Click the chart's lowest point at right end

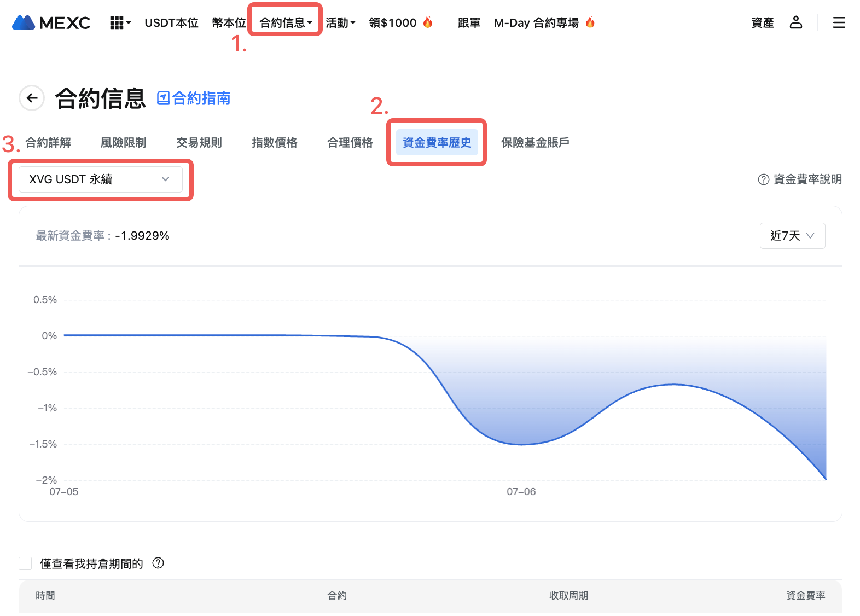(x=825, y=479)
